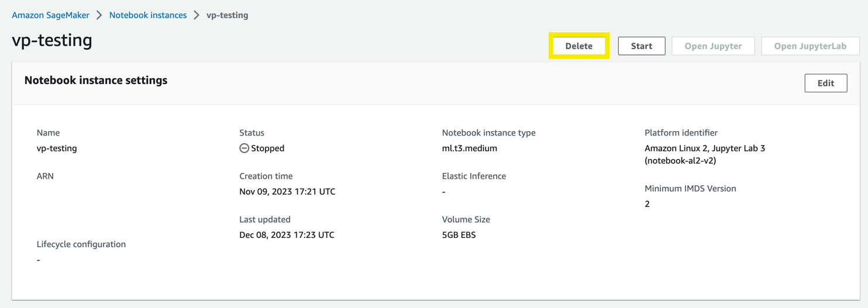The height and width of the screenshot is (308, 868).
Task: Click the Stopped status icon
Action: tap(244, 148)
